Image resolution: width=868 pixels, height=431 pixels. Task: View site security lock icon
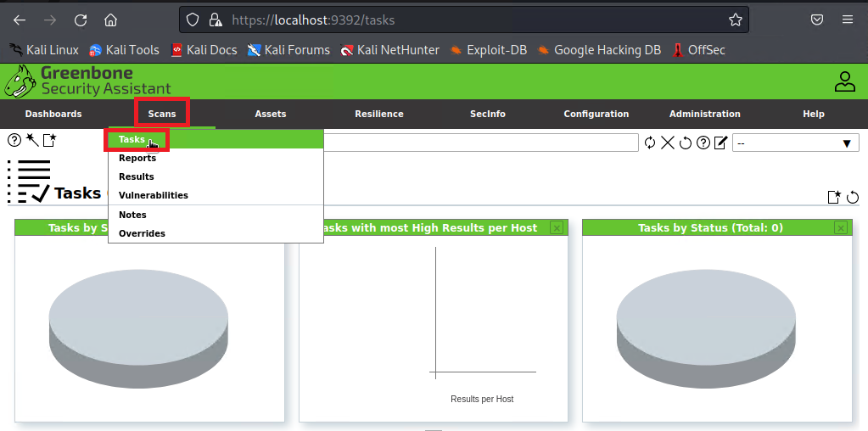pos(216,20)
